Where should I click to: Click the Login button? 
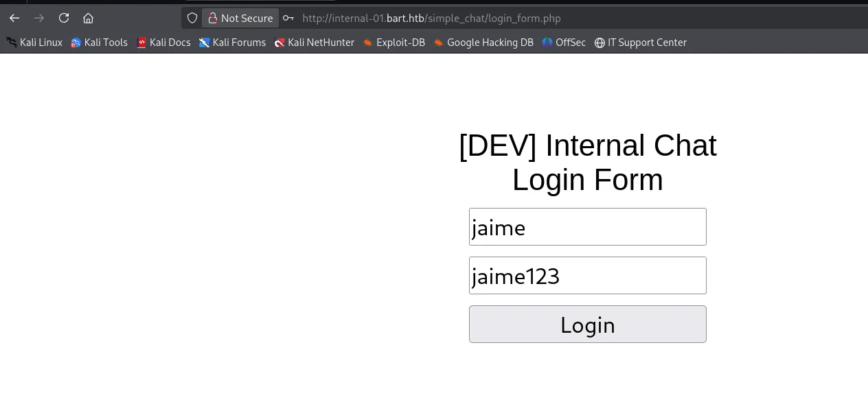coord(588,324)
